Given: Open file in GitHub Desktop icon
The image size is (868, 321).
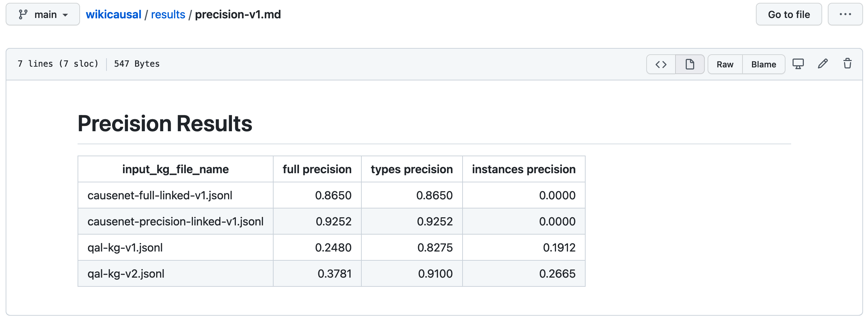Looking at the screenshot, I should (798, 64).
